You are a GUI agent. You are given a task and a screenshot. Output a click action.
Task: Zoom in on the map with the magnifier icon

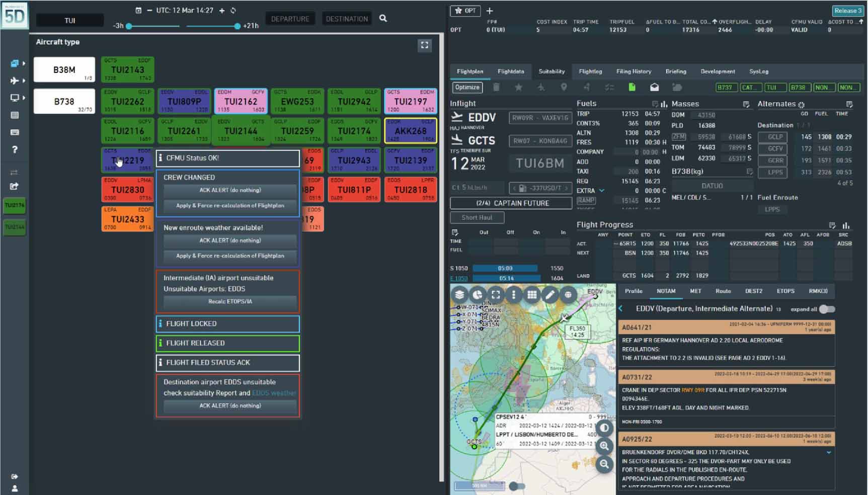[604, 446]
